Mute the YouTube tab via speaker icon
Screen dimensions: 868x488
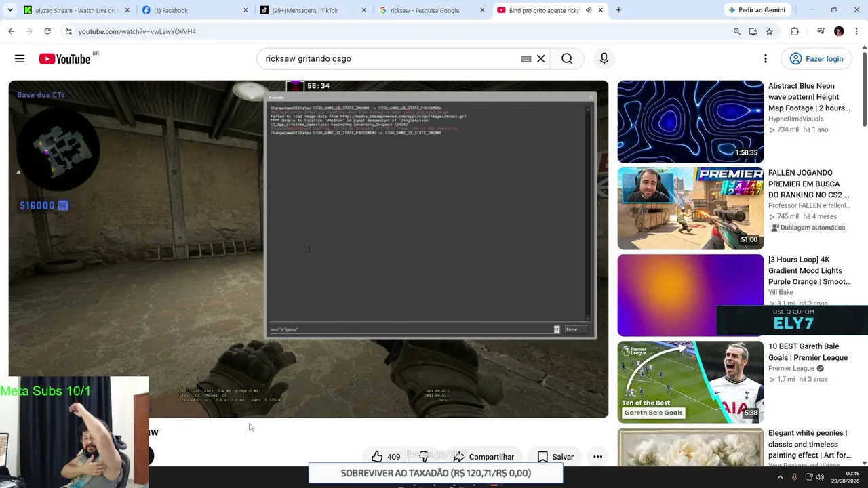click(x=589, y=10)
